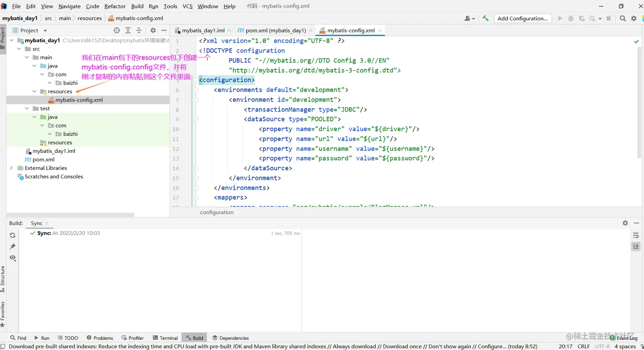
Task: Click Expand All icon in Project panel
Action: pyautogui.click(x=128, y=30)
